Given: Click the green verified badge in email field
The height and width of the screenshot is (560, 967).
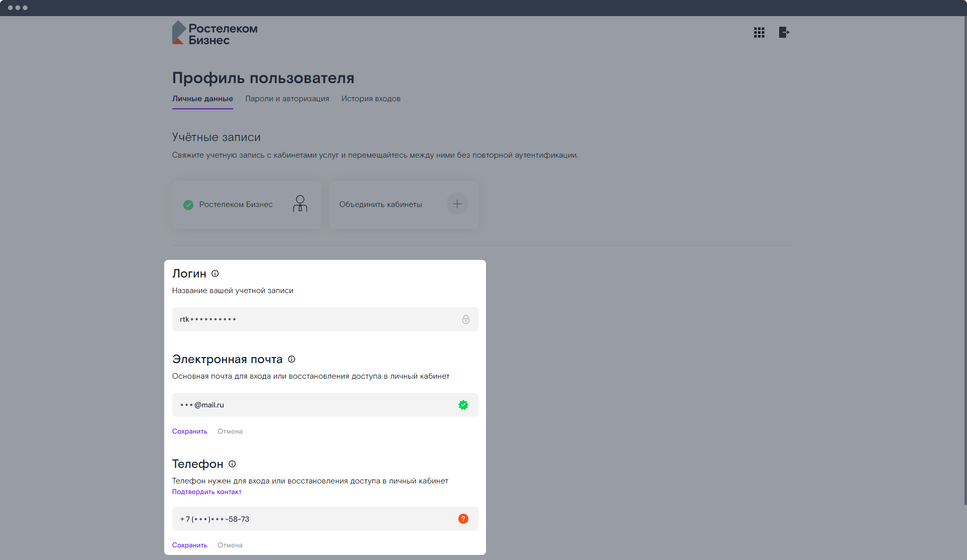Looking at the screenshot, I should [x=463, y=405].
